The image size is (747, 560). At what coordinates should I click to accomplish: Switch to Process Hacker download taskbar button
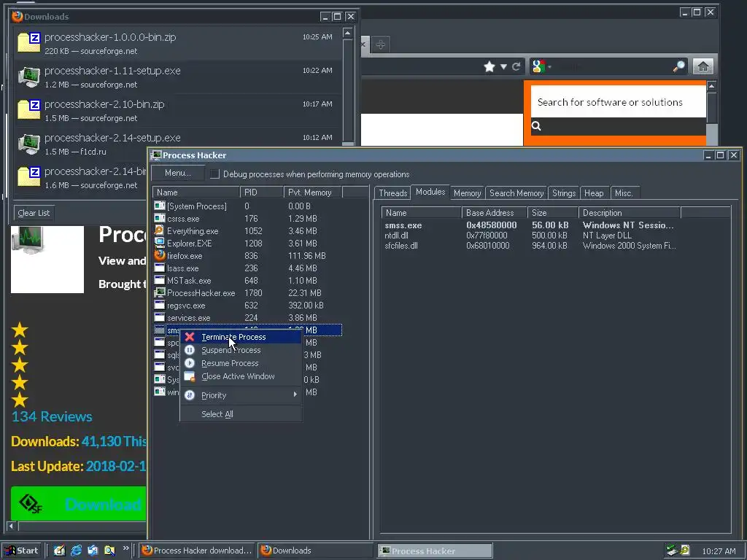tap(197, 551)
